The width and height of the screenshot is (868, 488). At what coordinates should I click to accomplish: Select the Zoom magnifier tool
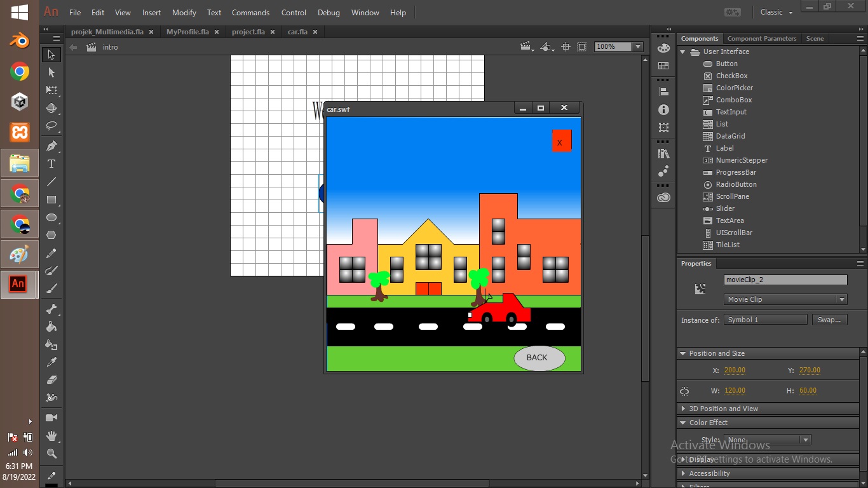click(51, 454)
